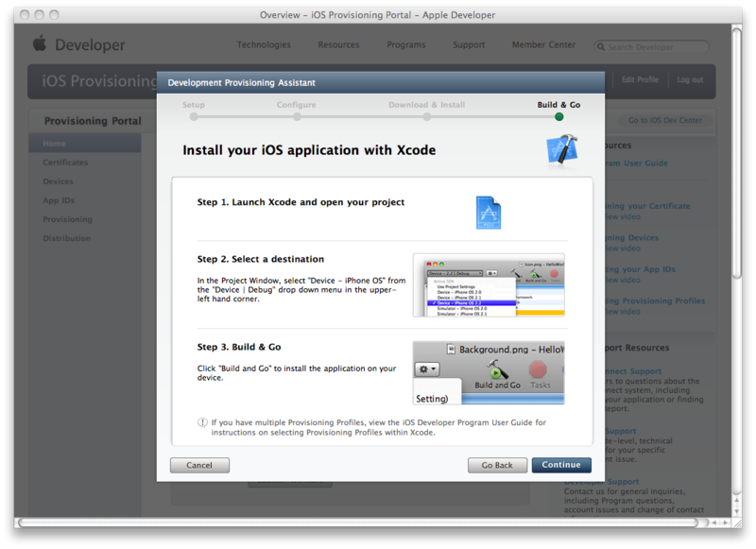Image resolution: width=756 pixels, height=549 pixels.
Task: Click the Step 2 destination menu thumbnail
Action: tap(489, 284)
